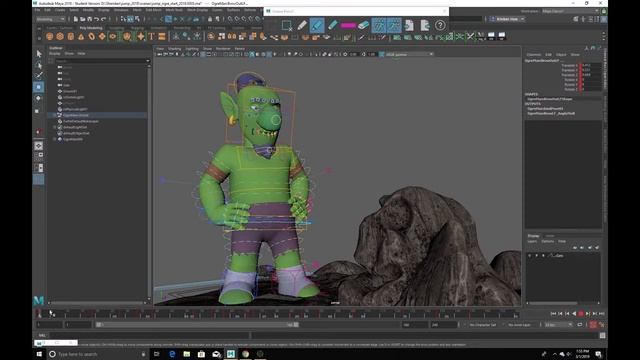Select the Grease Pencil soft pencil tool
640x360 pixels.
(x=333, y=25)
